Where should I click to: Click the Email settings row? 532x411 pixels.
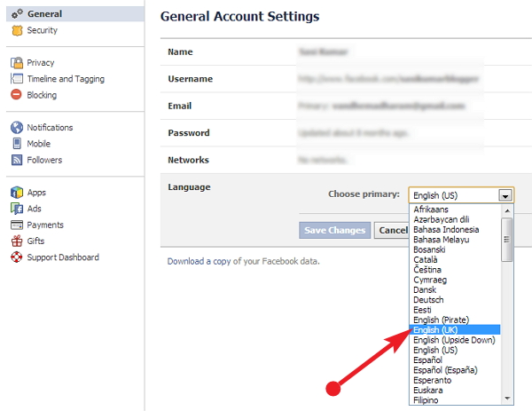(346, 106)
